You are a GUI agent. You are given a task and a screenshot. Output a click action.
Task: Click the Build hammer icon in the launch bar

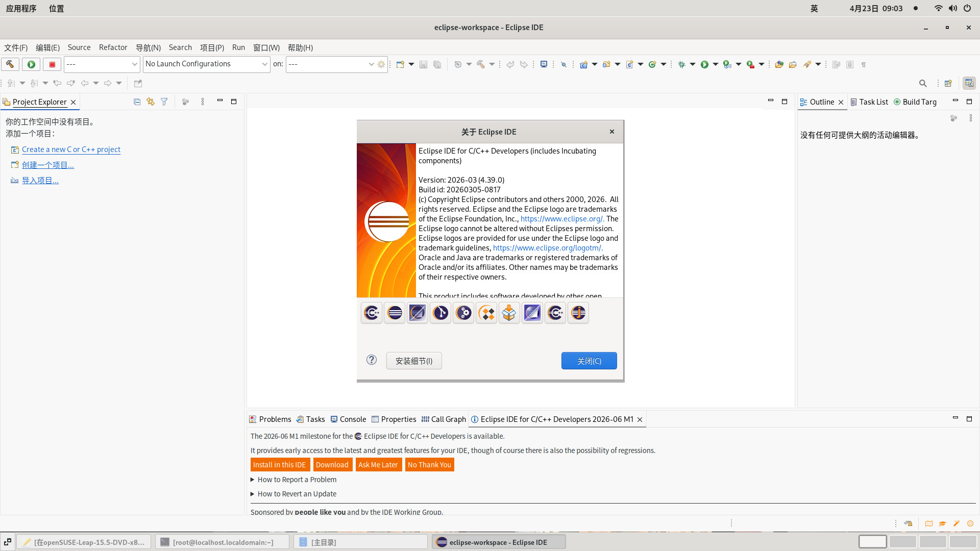(x=10, y=64)
